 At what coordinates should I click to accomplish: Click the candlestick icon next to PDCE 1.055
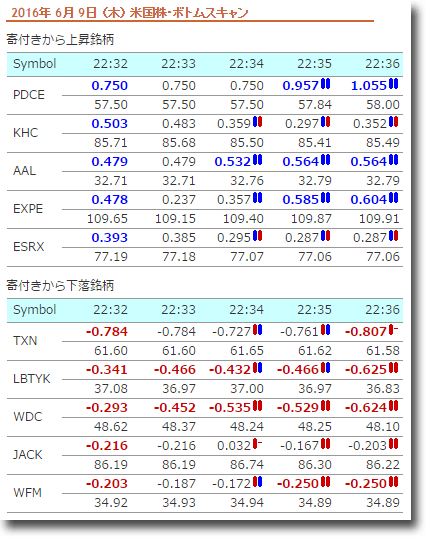pyautogui.click(x=394, y=84)
